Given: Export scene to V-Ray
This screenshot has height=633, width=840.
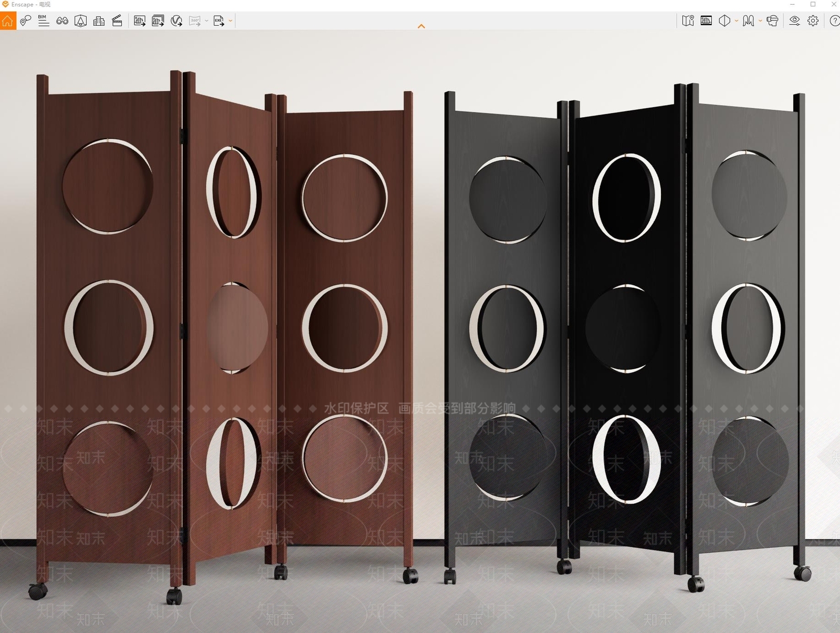Looking at the screenshot, I should tap(176, 21).
